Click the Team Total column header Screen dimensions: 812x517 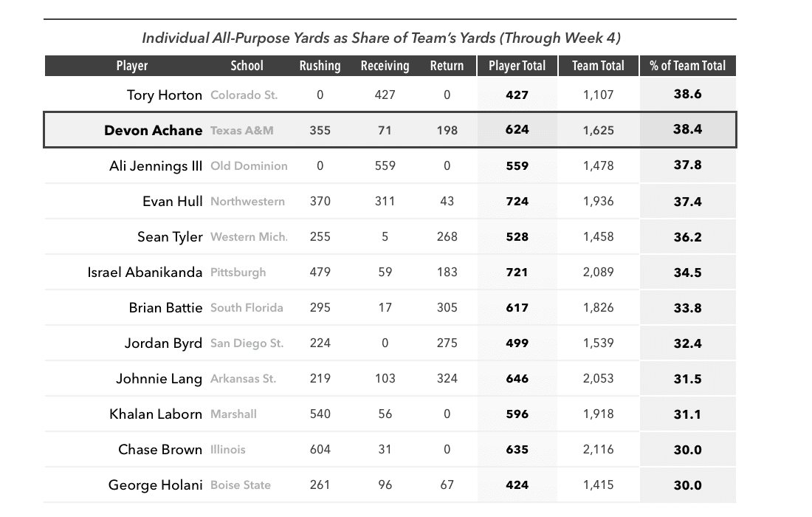[x=598, y=66]
